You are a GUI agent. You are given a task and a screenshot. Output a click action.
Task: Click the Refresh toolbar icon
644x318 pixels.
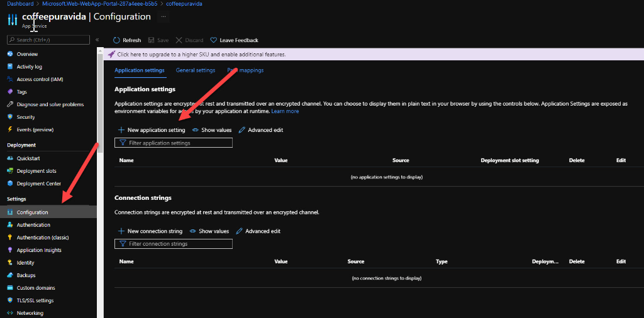116,40
